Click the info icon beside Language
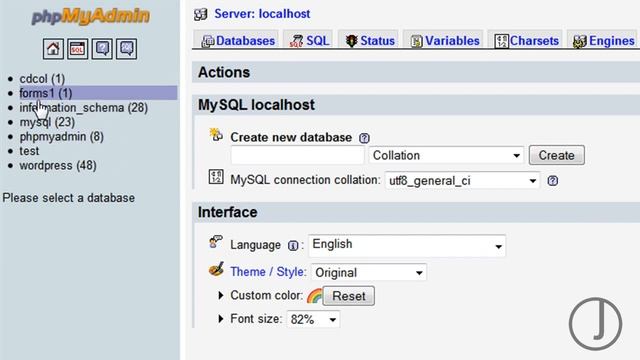This screenshot has height=360, width=640. (x=293, y=245)
